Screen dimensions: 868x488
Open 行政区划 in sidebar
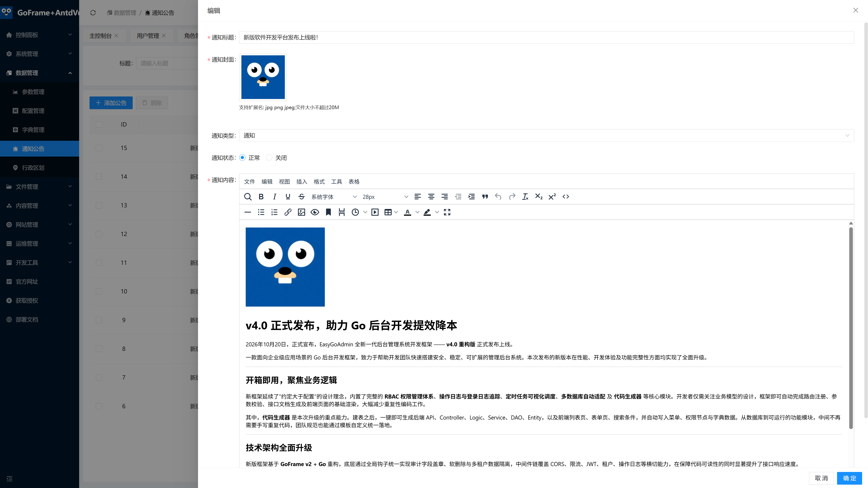[39, 168]
